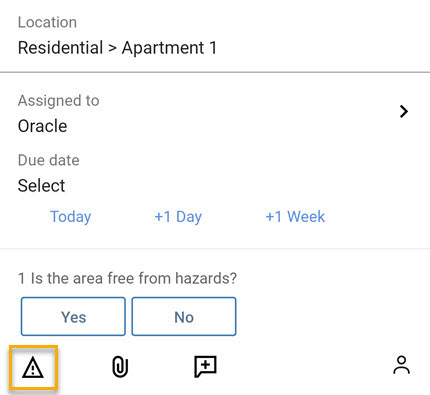
Task: Click the hazards question text
Action: (134, 278)
